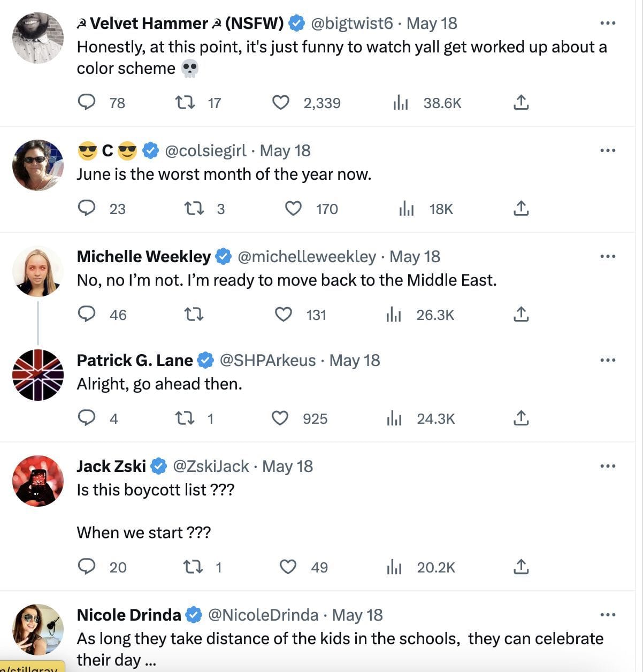
Task: Retweet Jack Zski's tweet
Action: [194, 567]
